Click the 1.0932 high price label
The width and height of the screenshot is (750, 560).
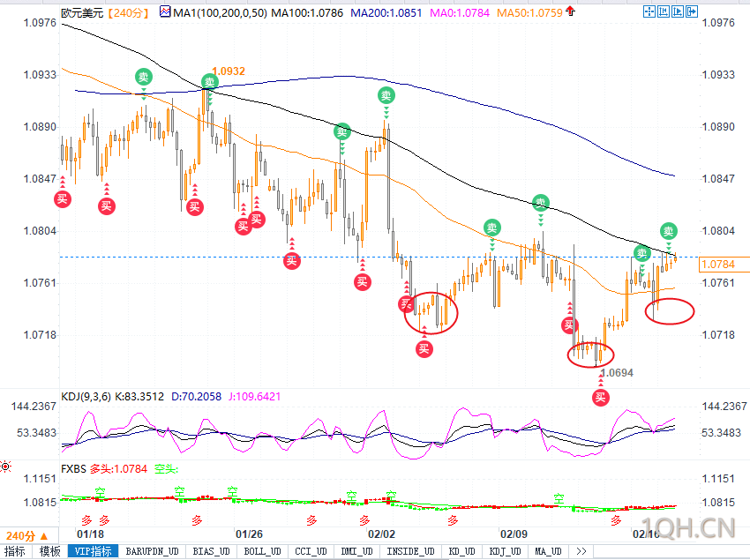click(x=229, y=71)
